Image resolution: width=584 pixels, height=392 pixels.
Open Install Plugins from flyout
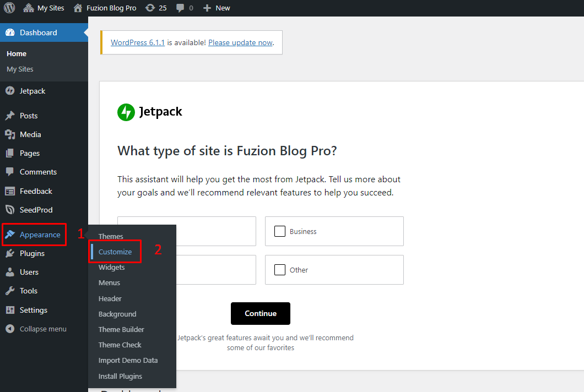tap(120, 377)
